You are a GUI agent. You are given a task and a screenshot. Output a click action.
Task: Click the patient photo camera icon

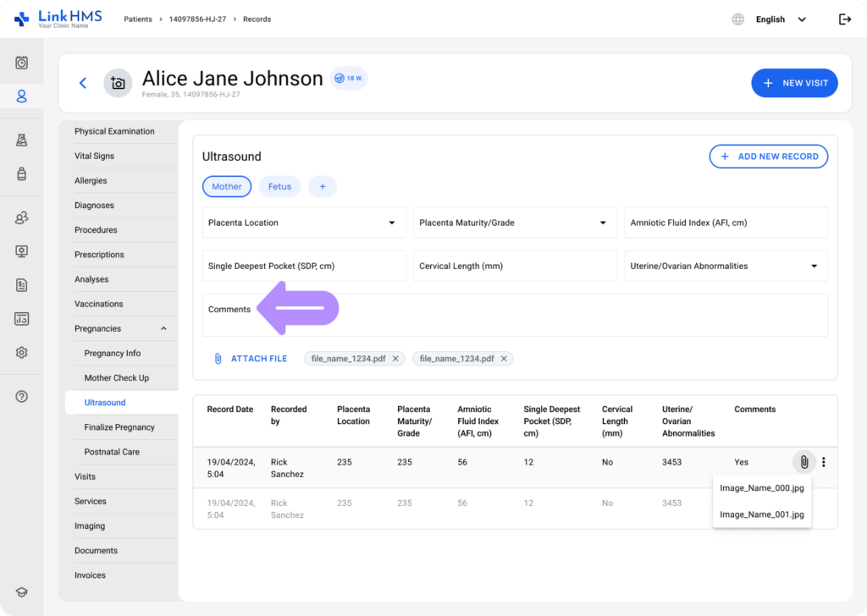[x=118, y=83]
